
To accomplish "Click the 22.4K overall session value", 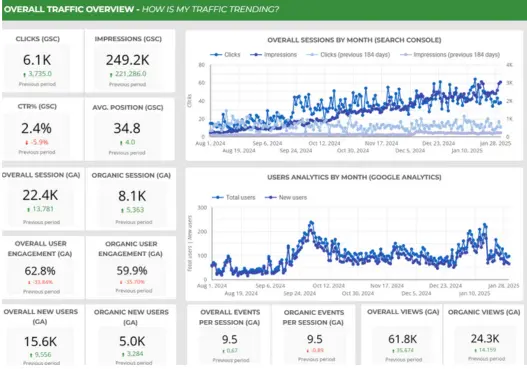I will point(40,195).
